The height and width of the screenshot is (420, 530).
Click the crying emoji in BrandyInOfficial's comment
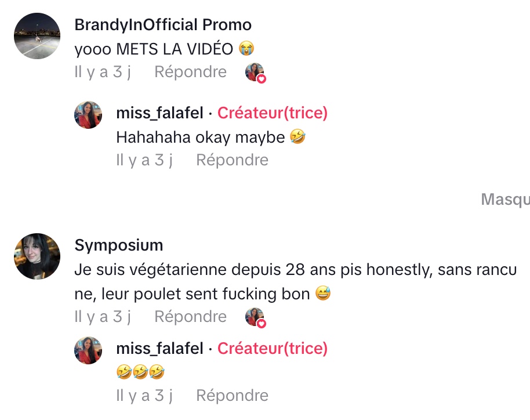[x=246, y=49]
